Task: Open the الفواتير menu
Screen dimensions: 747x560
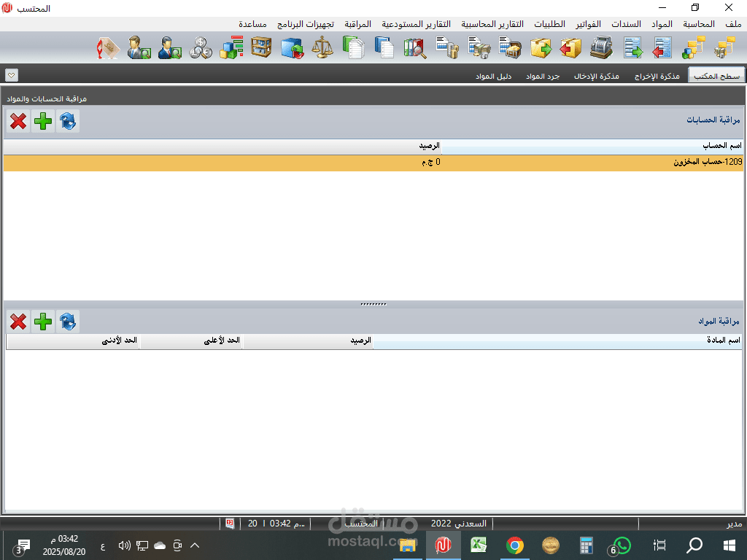Action: [x=588, y=24]
